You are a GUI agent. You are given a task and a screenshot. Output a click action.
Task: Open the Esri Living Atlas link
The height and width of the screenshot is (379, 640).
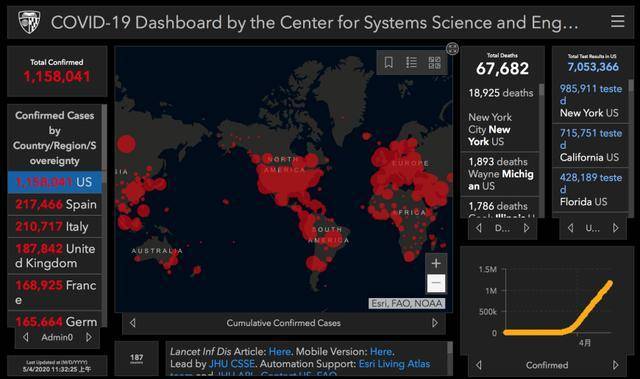click(394, 363)
